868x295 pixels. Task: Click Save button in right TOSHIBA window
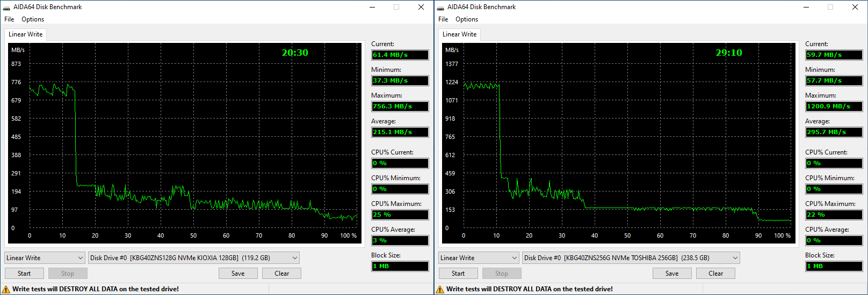(x=672, y=274)
